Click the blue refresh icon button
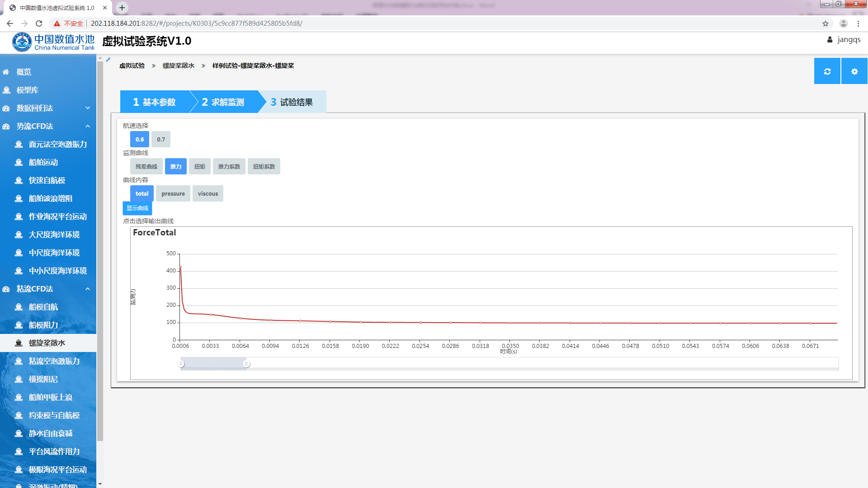 point(827,71)
